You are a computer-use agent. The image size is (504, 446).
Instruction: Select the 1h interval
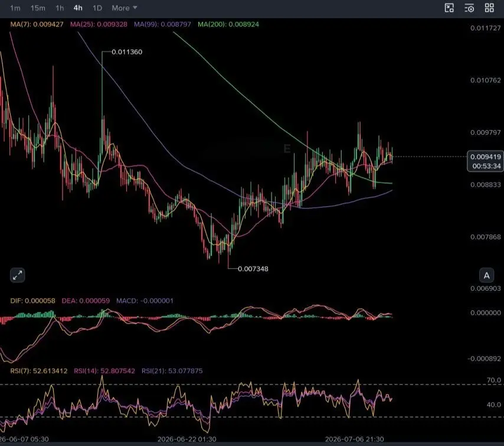click(60, 8)
